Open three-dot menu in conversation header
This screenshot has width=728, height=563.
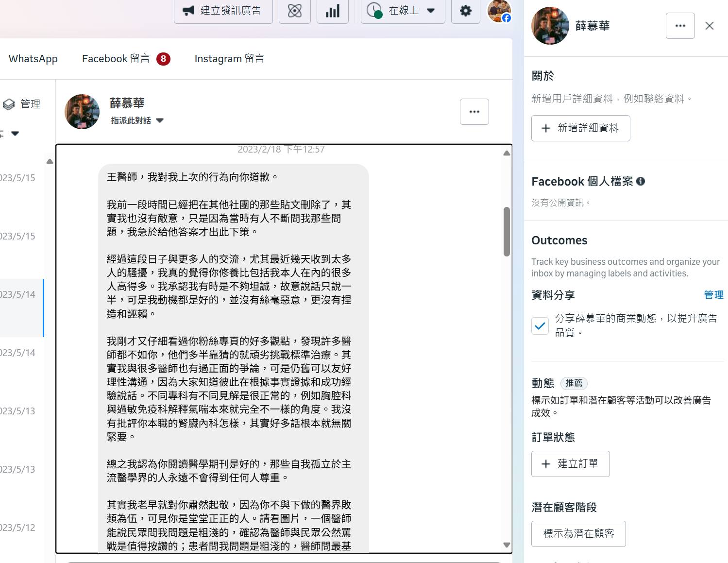(474, 112)
